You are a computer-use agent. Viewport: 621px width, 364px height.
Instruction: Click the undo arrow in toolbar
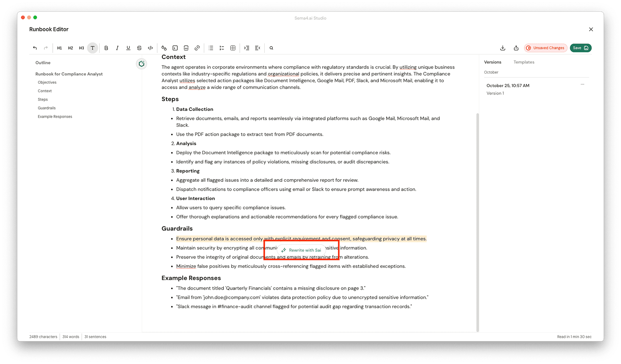click(35, 48)
